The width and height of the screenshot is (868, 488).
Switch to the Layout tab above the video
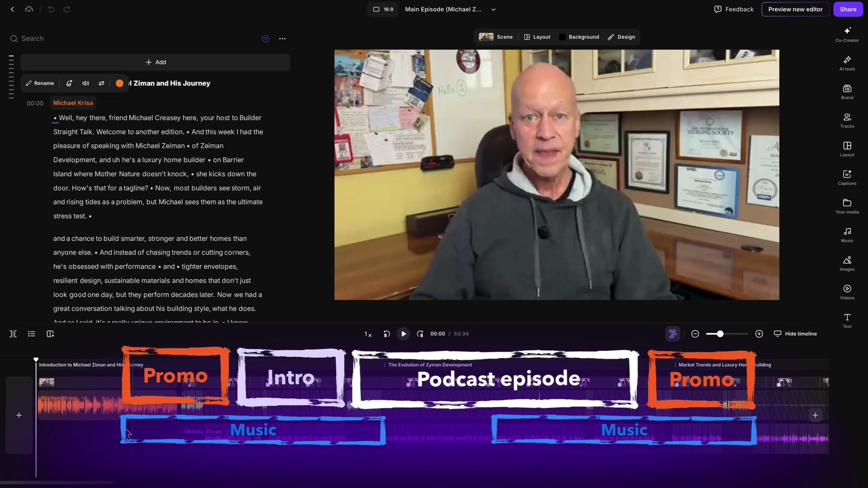[x=537, y=37]
